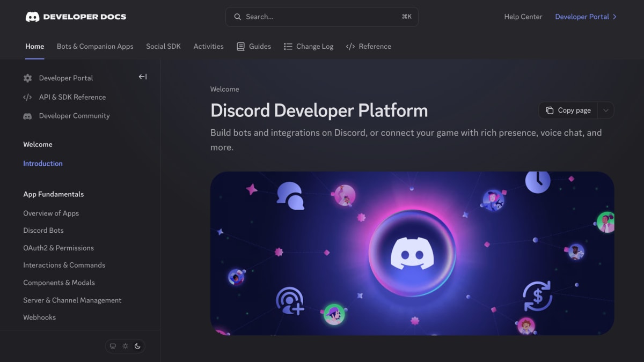This screenshot has width=644, height=362.
Task: Open Developer Community sidebar link
Action: point(74,116)
